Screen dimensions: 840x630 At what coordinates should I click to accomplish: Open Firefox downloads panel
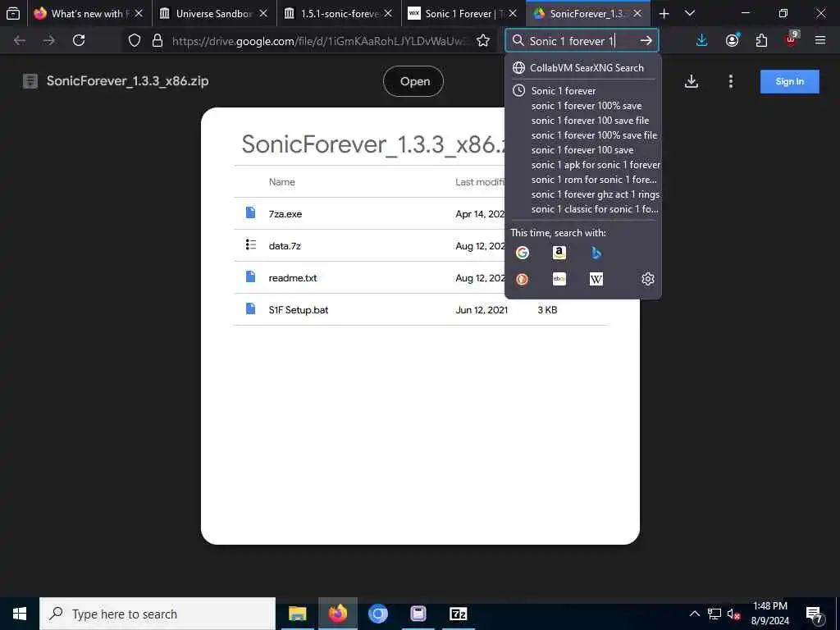point(702,40)
